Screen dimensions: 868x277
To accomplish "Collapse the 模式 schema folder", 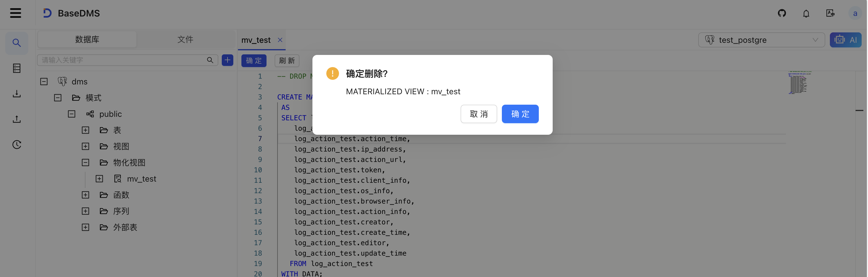I will coord(58,97).
